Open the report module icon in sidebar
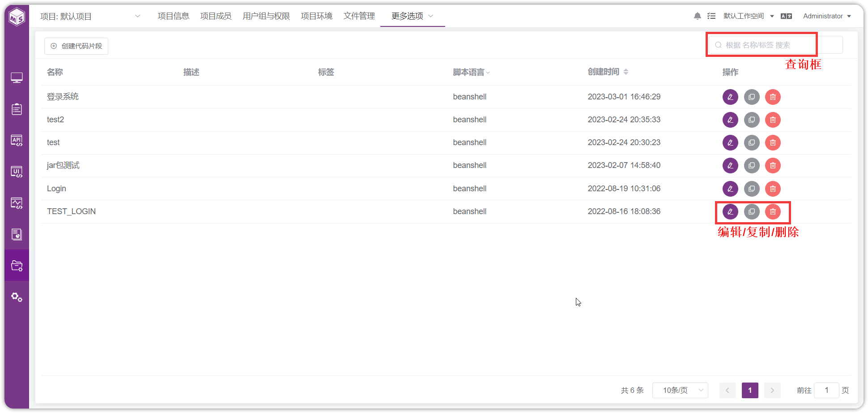This screenshot has width=868, height=413. pyautogui.click(x=17, y=234)
